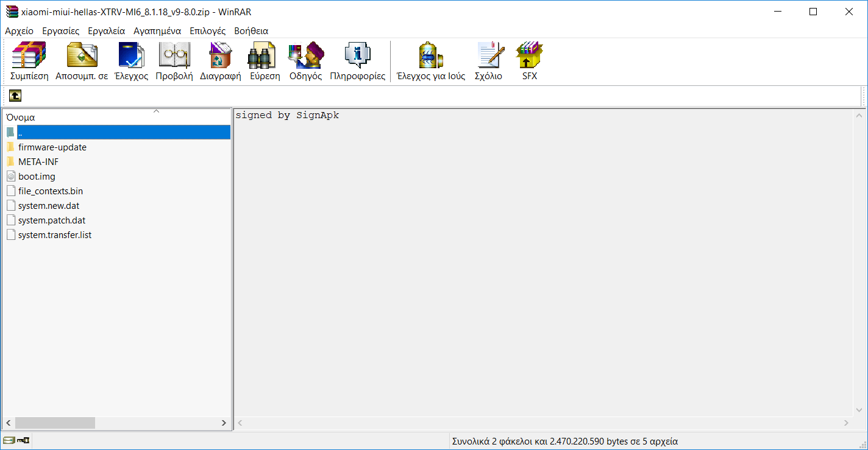The image size is (868, 450).
Task: Open the Προβολή (View) tool
Action: 174,55
